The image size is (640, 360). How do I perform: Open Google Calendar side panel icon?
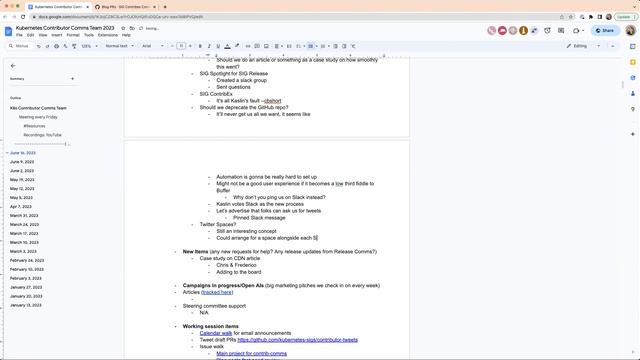pyautogui.click(x=633, y=47)
